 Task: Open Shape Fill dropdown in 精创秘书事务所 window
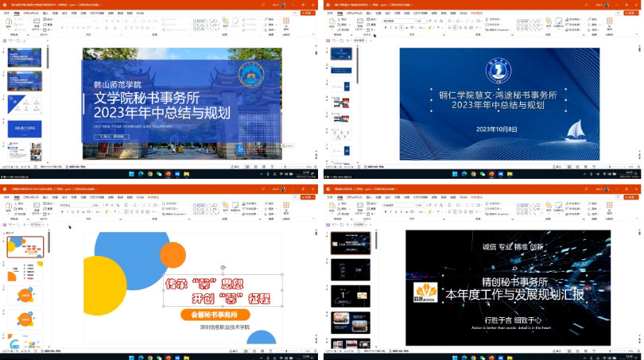tap(573, 203)
